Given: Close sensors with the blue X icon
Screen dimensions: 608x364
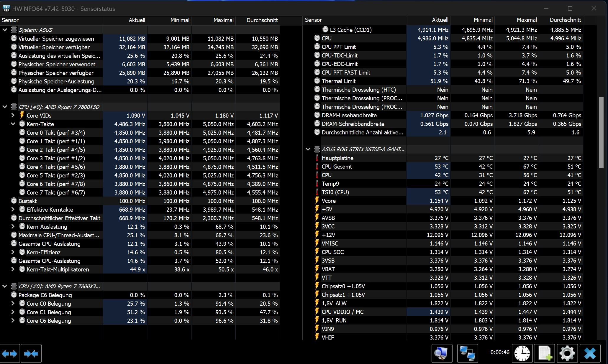Looking at the screenshot, I should pyautogui.click(x=590, y=353).
